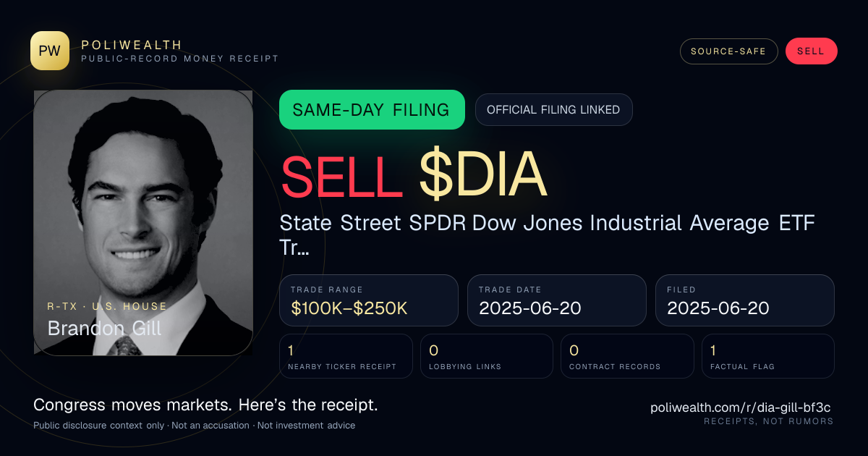Click the red SELL headline text
The height and width of the screenshot is (456, 868).
(341, 176)
